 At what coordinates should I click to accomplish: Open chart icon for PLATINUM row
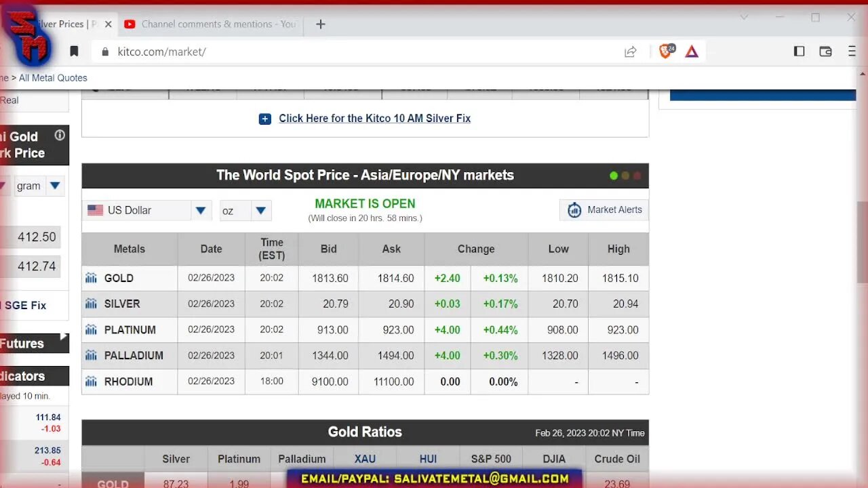click(x=91, y=330)
